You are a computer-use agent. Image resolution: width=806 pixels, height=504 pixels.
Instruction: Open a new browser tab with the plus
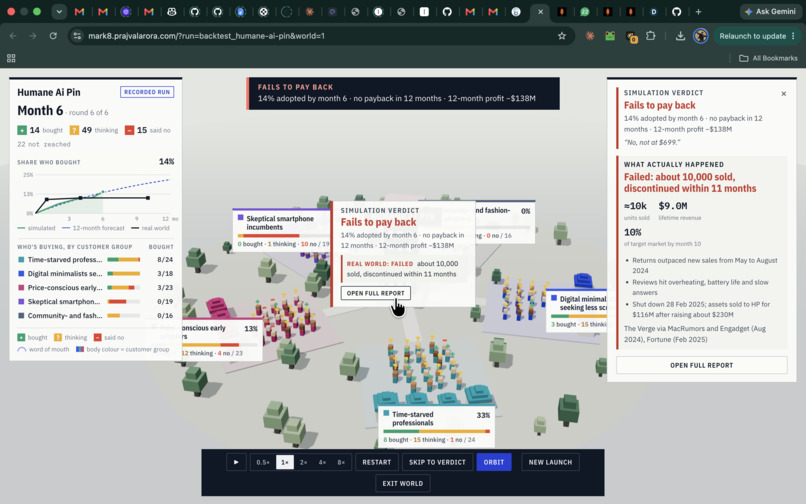pos(698,11)
